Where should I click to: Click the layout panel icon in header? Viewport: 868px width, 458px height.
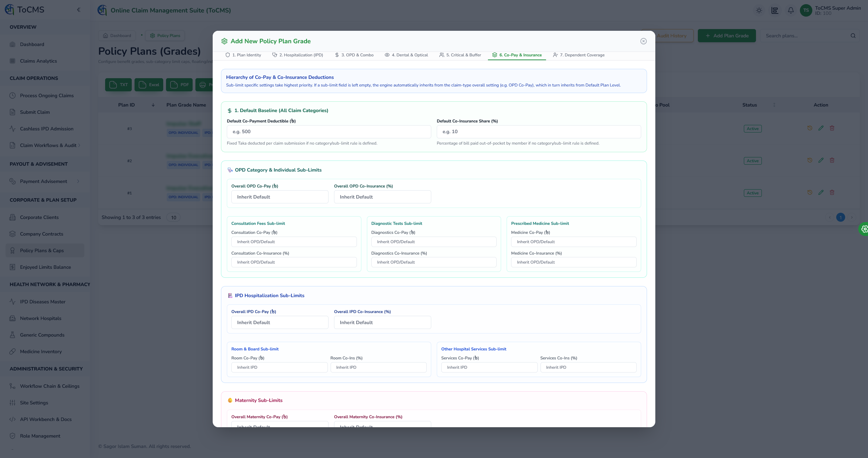tap(775, 10)
